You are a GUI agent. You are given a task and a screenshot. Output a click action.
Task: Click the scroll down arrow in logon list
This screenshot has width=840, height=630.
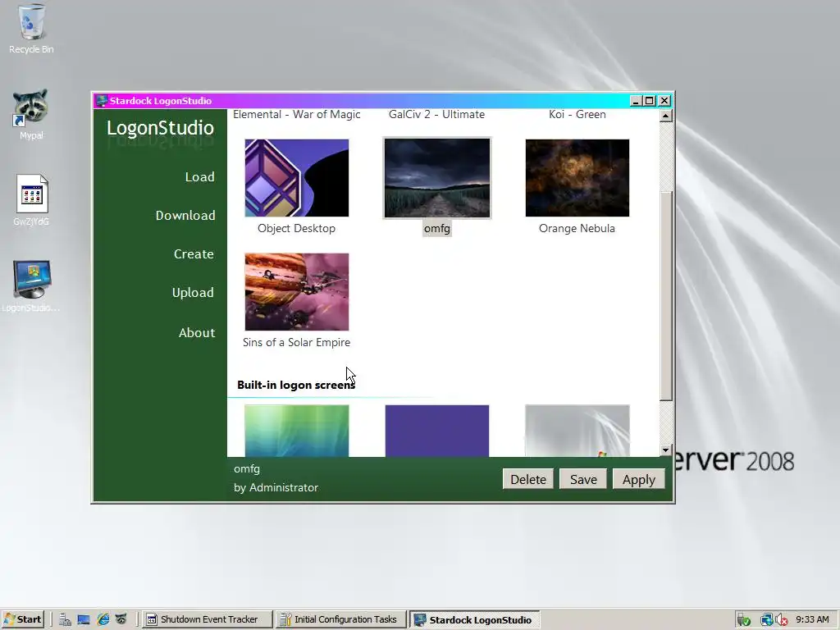click(665, 450)
